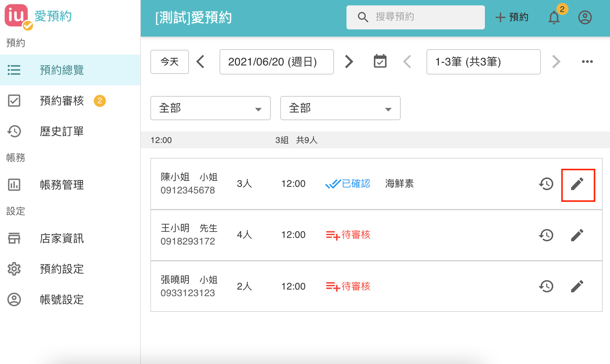Open the notifications bell

click(x=554, y=17)
